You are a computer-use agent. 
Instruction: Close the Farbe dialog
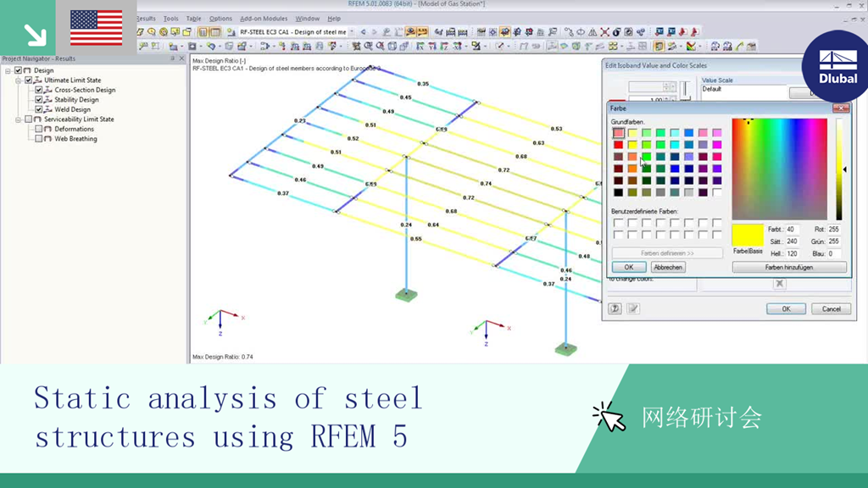(841, 108)
